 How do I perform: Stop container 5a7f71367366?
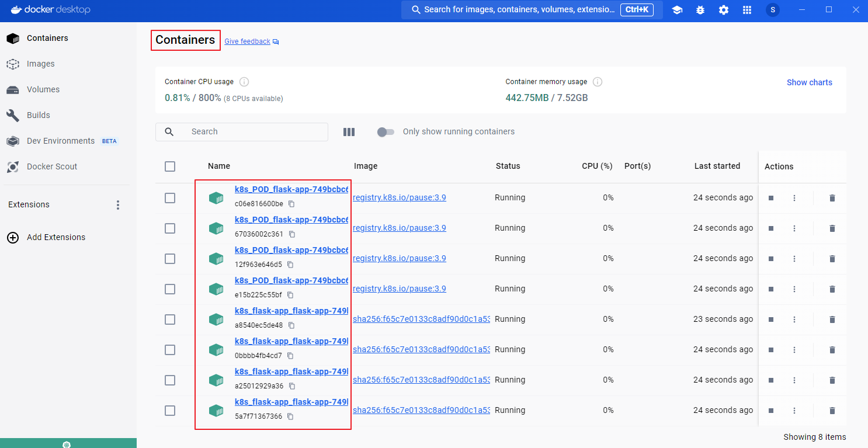(771, 411)
